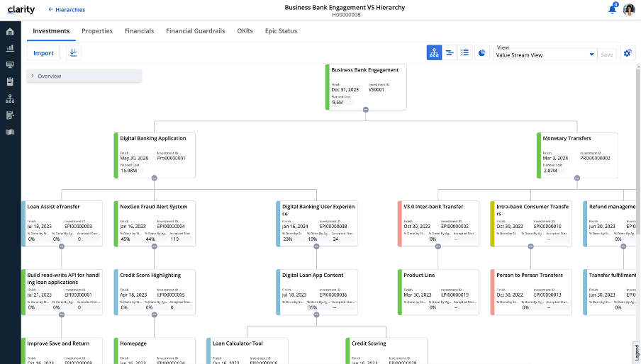
Task: Open the monitor sidebar icon
Action: 10,65
